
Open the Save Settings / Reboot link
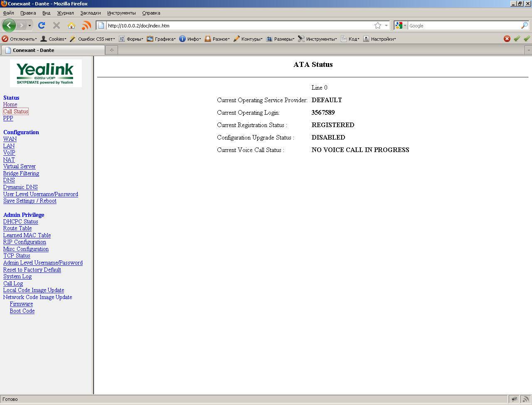click(30, 201)
